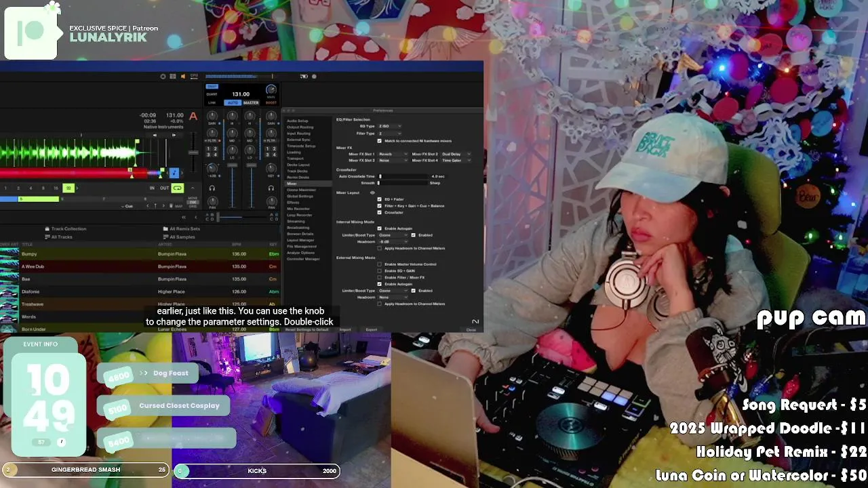Click the AUTO tempo button
Viewport: 868px width, 488px height.
click(233, 103)
